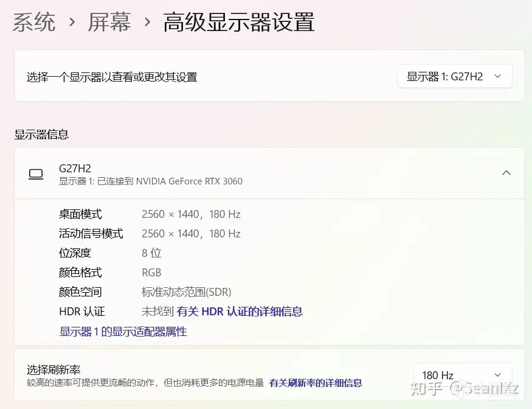Click the 位深度 label
The image size is (532, 409).
(75, 253)
